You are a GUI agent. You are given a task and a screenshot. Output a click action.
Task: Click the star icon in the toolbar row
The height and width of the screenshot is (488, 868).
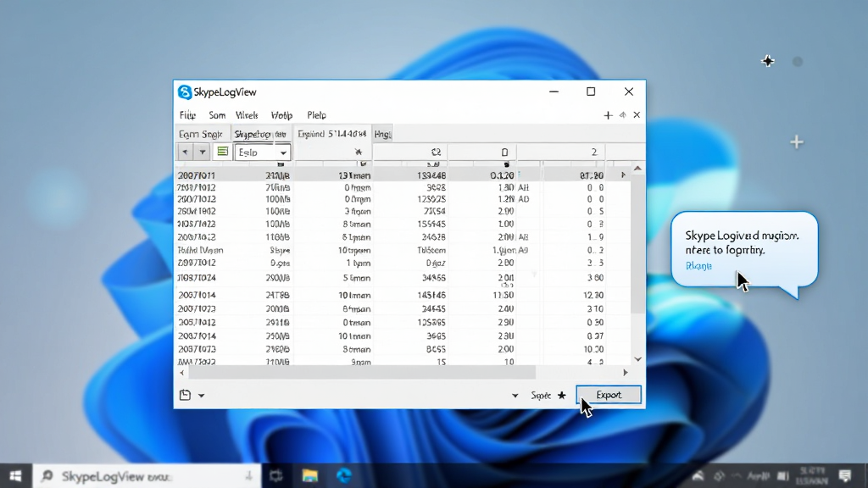pos(359,152)
